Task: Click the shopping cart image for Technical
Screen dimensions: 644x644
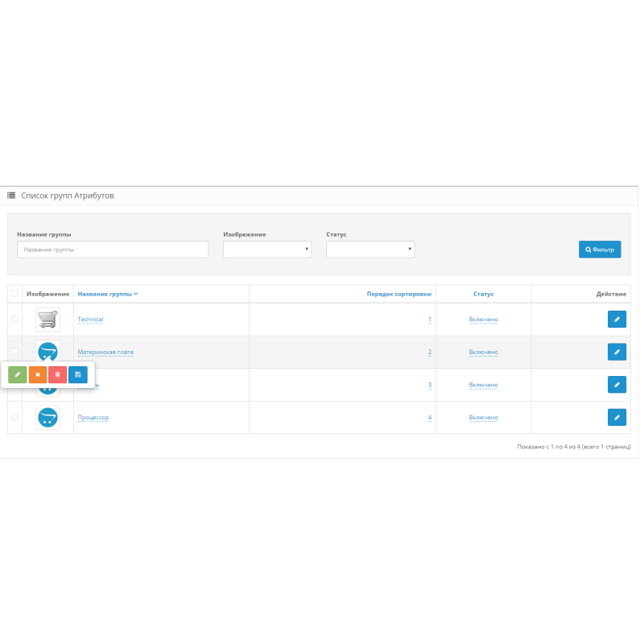Action: pos(48,320)
